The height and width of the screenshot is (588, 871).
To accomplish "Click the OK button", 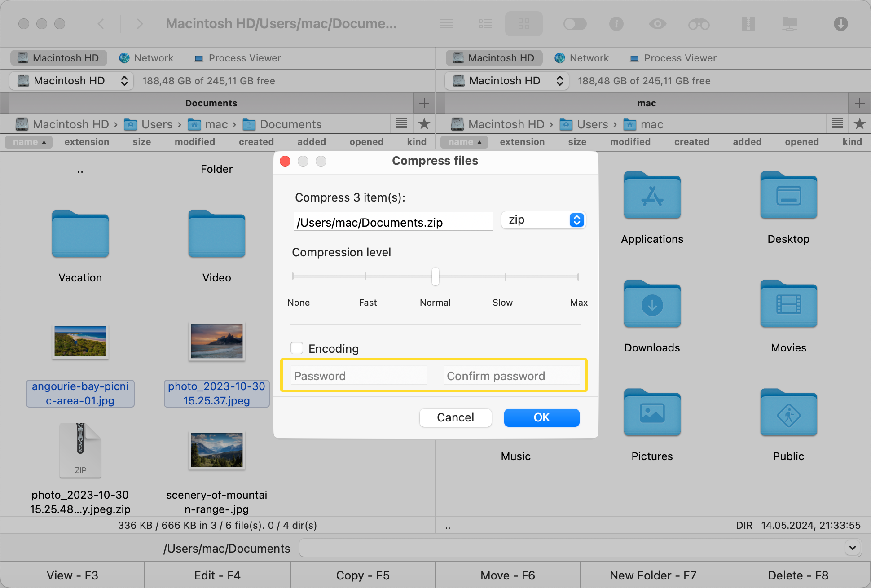I will coord(542,417).
